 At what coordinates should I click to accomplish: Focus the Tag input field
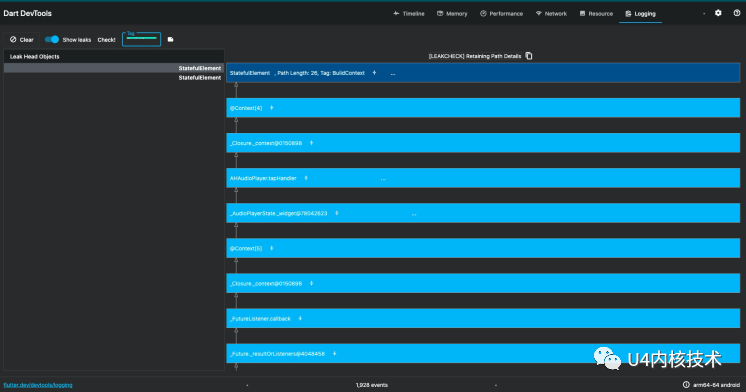[141, 39]
